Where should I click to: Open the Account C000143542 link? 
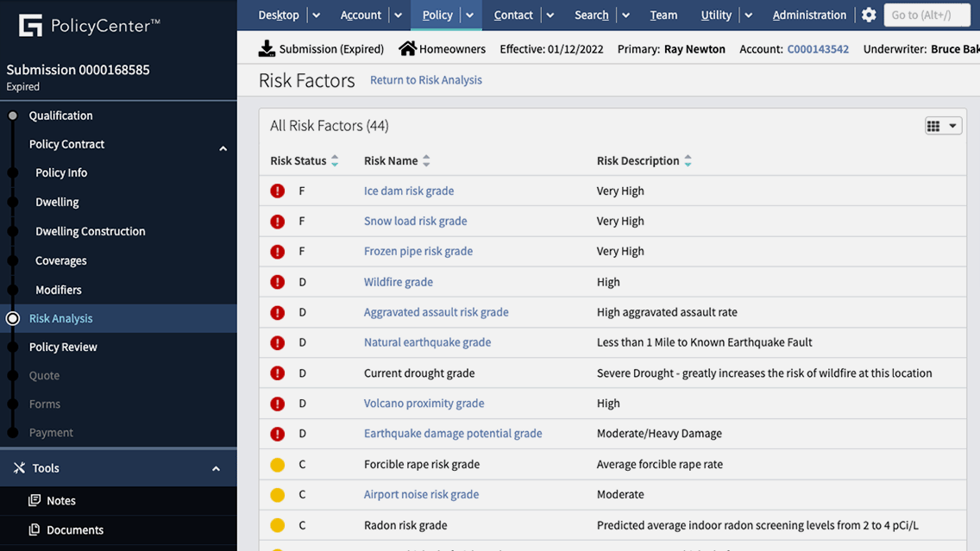(x=816, y=49)
